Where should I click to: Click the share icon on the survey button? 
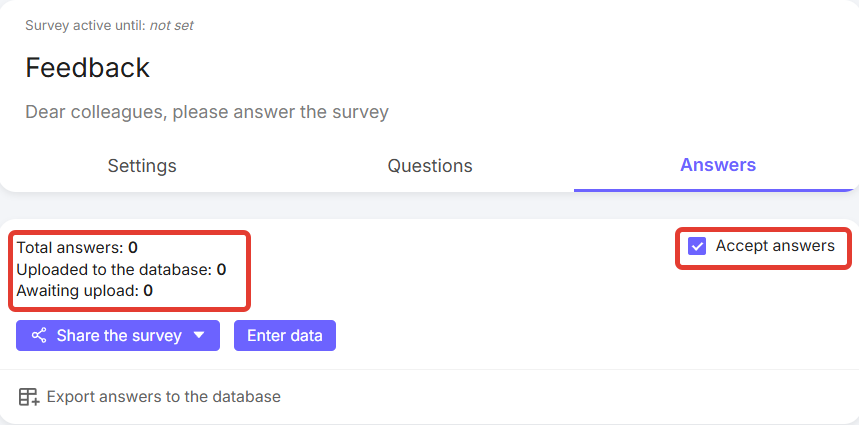tap(39, 336)
